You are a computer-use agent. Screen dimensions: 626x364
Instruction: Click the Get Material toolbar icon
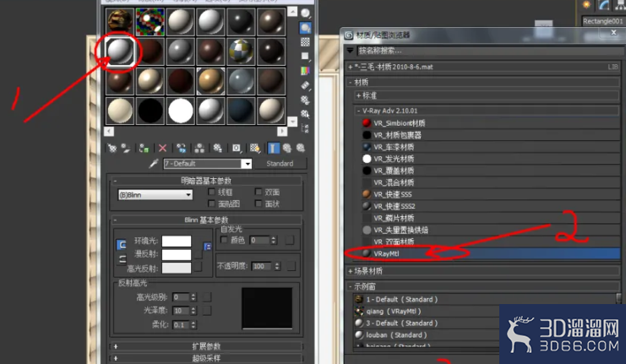pyautogui.click(x=112, y=149)
